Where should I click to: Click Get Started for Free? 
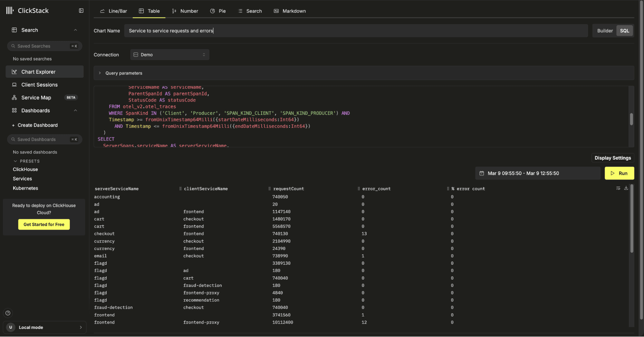point(44,224)
